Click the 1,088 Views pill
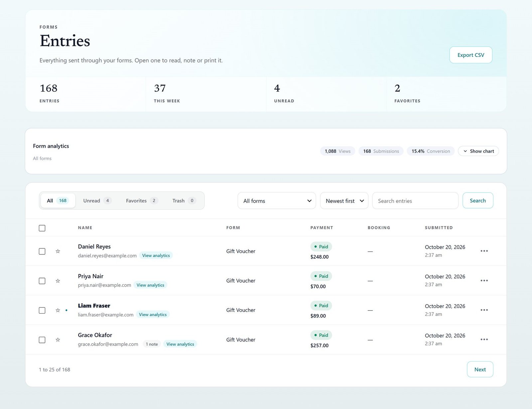 (337, 151)
